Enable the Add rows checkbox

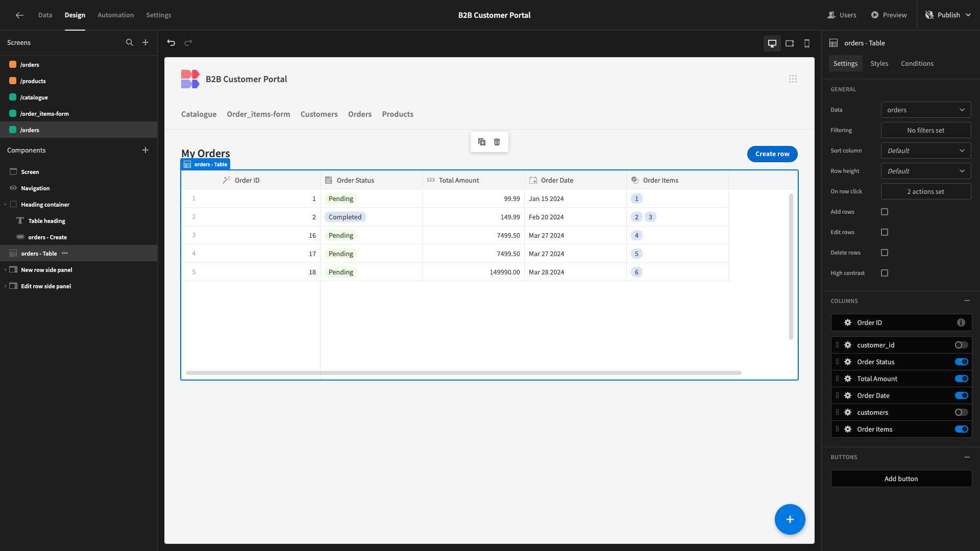pos(885,211)
